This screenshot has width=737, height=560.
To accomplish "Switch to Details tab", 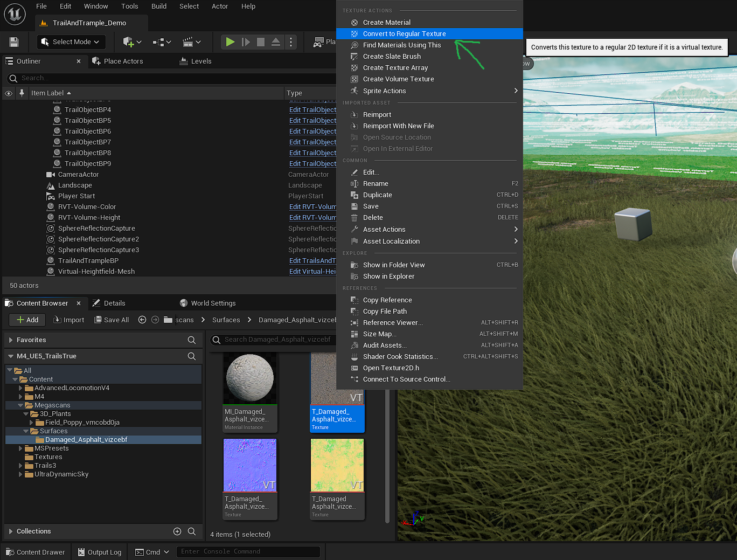I will pyautogui.click(x=109, y=303).
